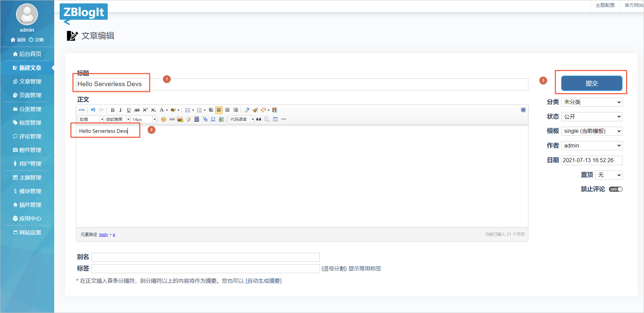Screen dimensions: 644x313
Task: Activate the format painter brush
Action: tap(255, 110)
